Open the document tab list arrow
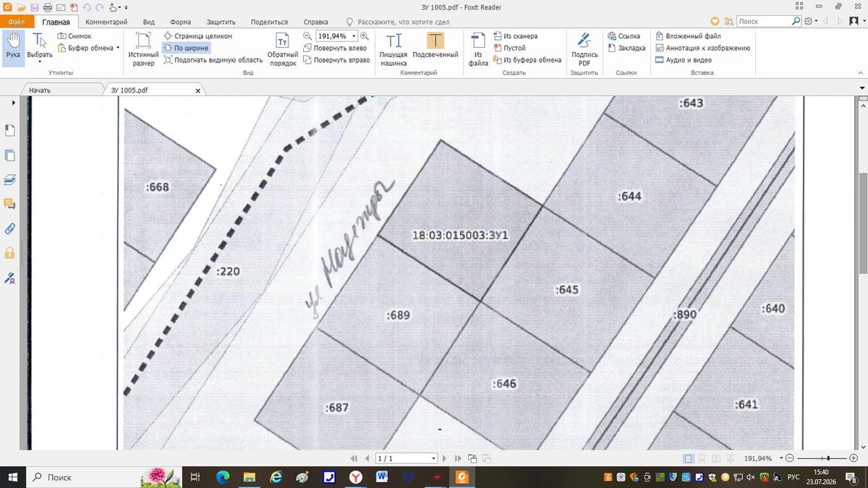The height and width of the screenshot is (488, 868). click(x=861, y=88)
